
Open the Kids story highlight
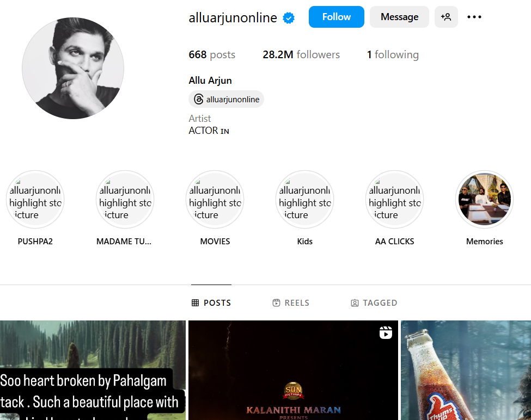305,200
